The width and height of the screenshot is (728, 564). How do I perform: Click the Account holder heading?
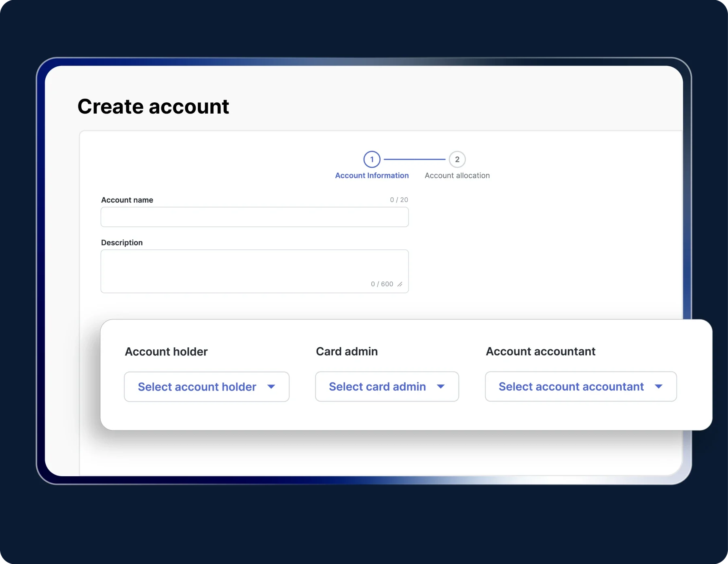(x=166, y=352)
